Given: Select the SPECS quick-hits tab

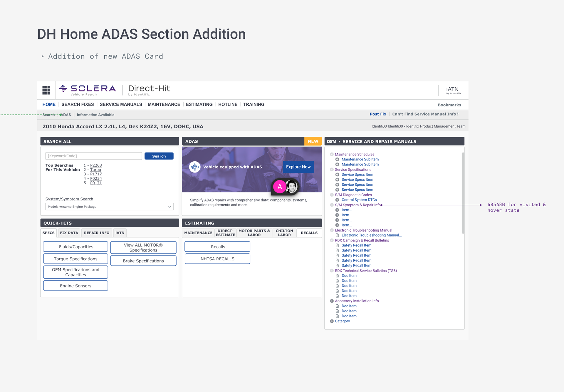Looking at the screenshot, I should (x=48, y=233).
